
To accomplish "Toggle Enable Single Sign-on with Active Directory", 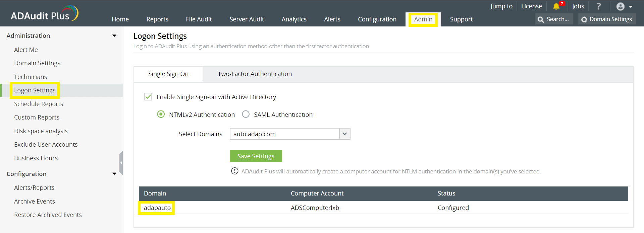I will point(148,97).
